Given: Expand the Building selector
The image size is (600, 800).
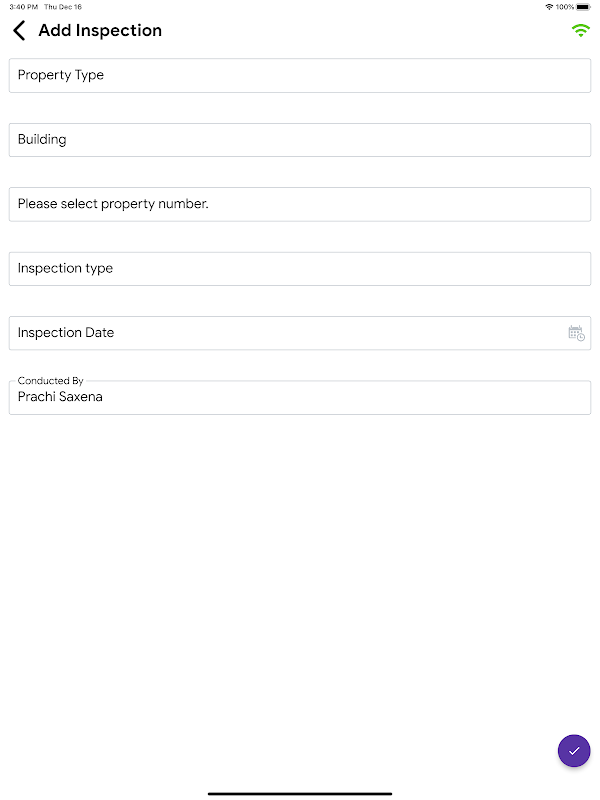Looking at the screenshot, I should click(x=300, y=140).
